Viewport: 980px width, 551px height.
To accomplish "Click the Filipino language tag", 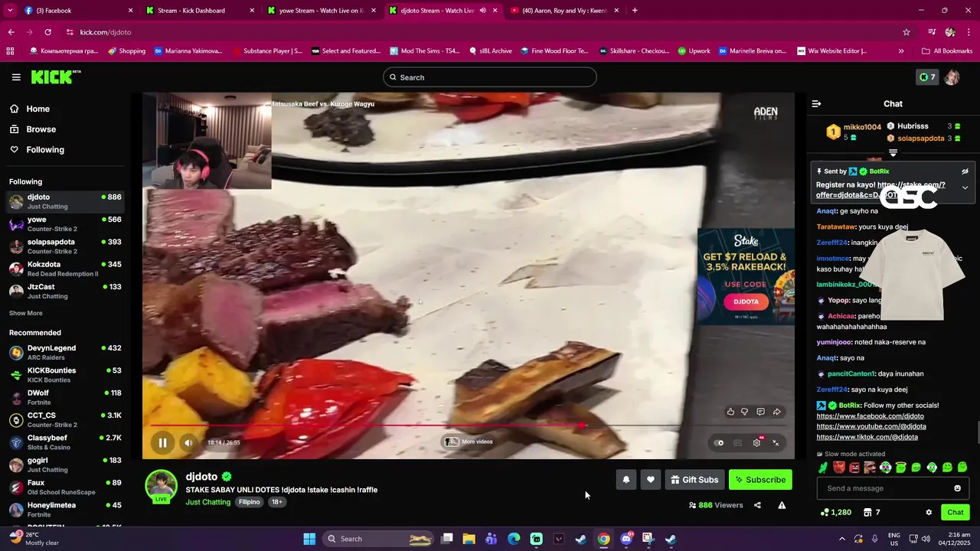I will [x=249, y=502].
